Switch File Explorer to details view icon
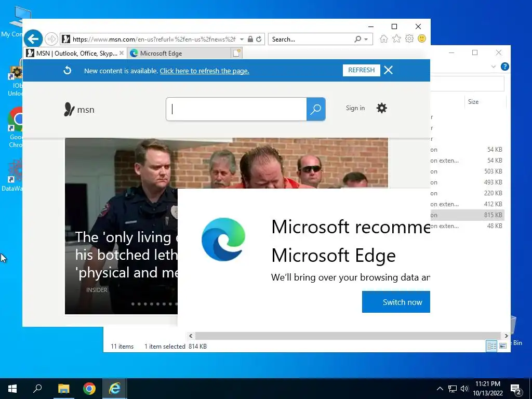The height and width of the screenshot is (399, 532). (491, 345)
